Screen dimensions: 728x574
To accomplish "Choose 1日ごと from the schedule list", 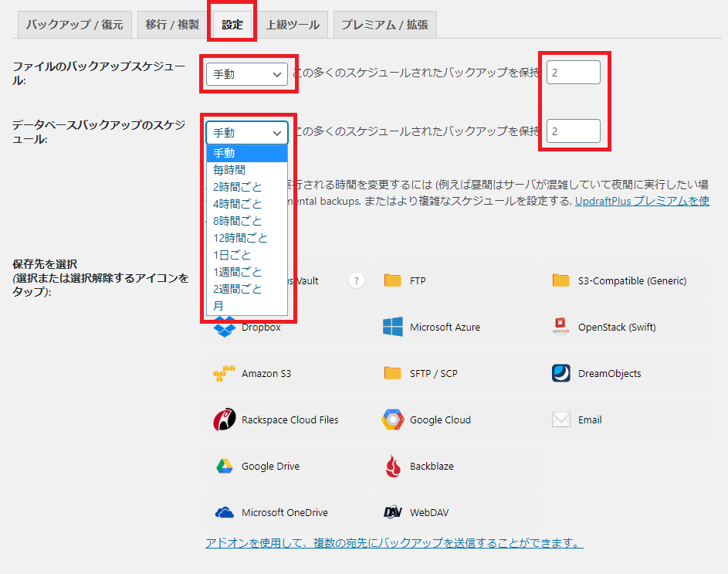I will (x=247, y=255).
